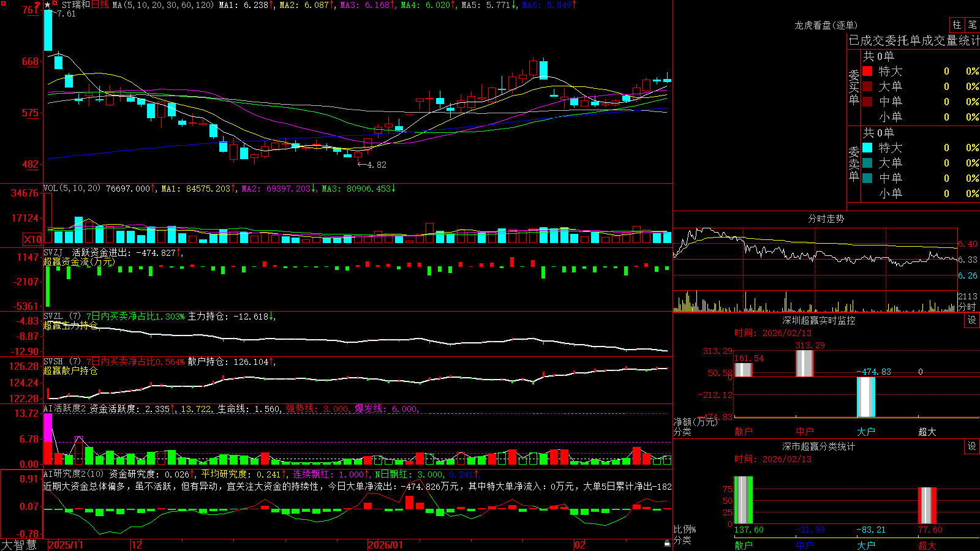Click the MA(5,10,20,30,60,120) indicator parameters
The width and height of the screenshot is (980, 551).
(163, 5)
